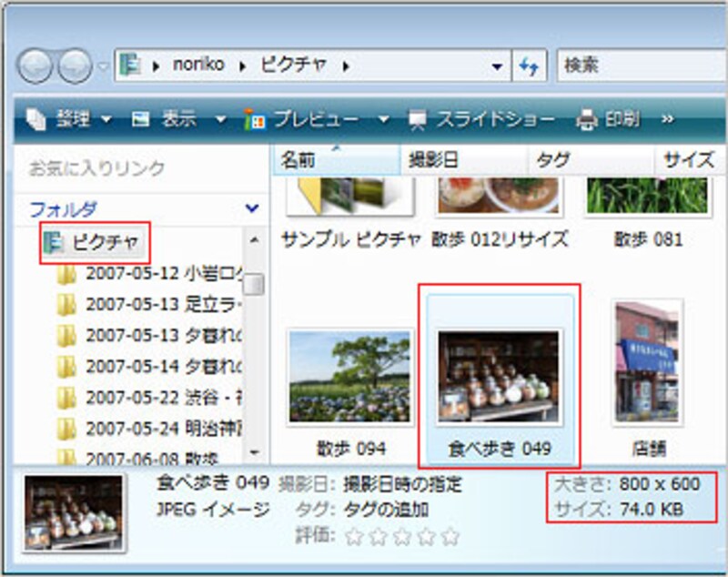This screenshot has width=728, height=577.
Task: Show more toolbar commands chevron
Action: pos(667,119)
